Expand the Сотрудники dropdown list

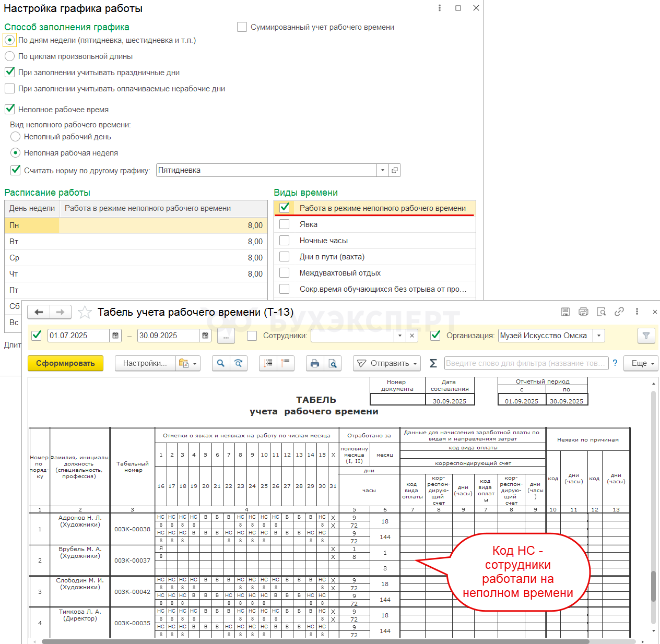click(x=400, y=336)
